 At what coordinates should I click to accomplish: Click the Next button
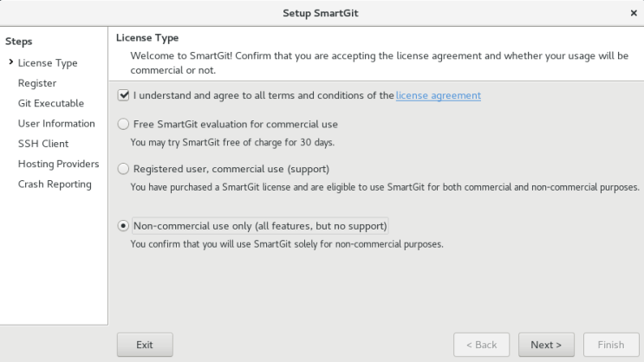click(546, 345)
